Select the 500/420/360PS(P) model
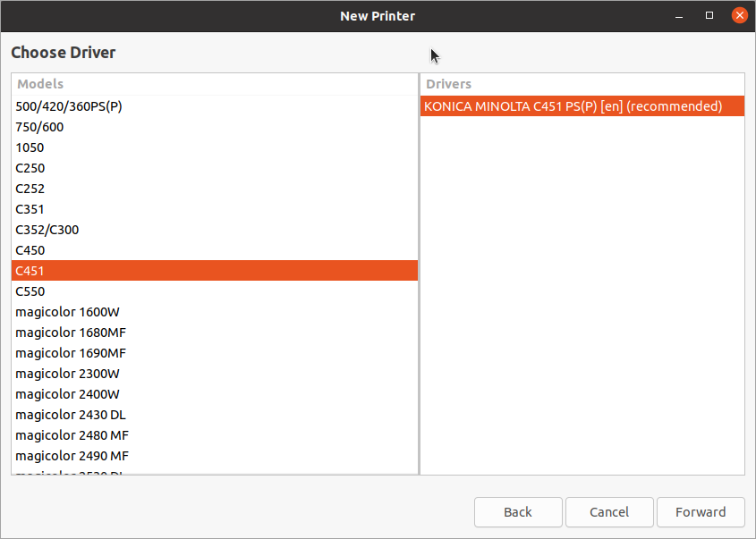 [68, 106]
